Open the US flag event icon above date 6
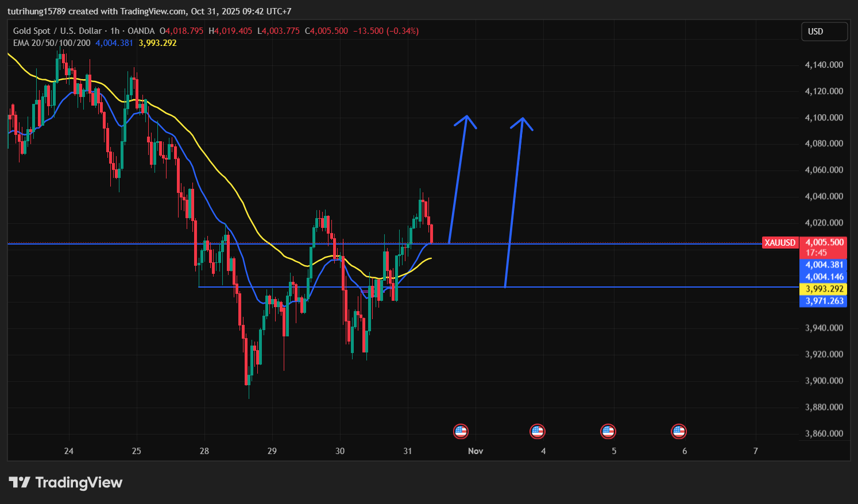Image resolution: width=858 pixels, height=504 pixels. (679, 431)
